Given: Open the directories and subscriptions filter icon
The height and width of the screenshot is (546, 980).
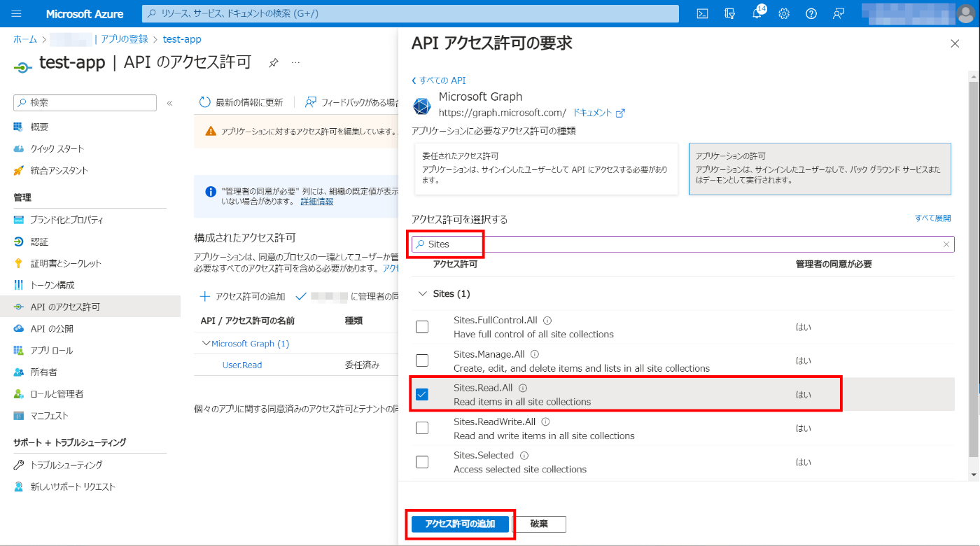Looking at the screenshot, I should [730, 14].
